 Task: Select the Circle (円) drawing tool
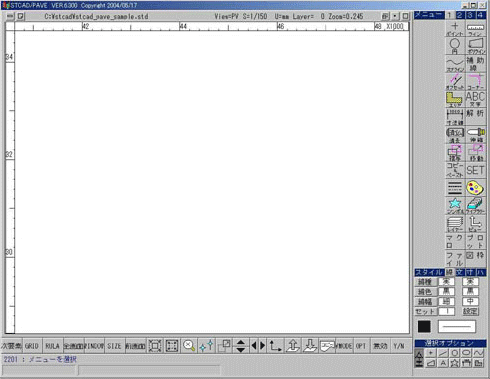455,46
